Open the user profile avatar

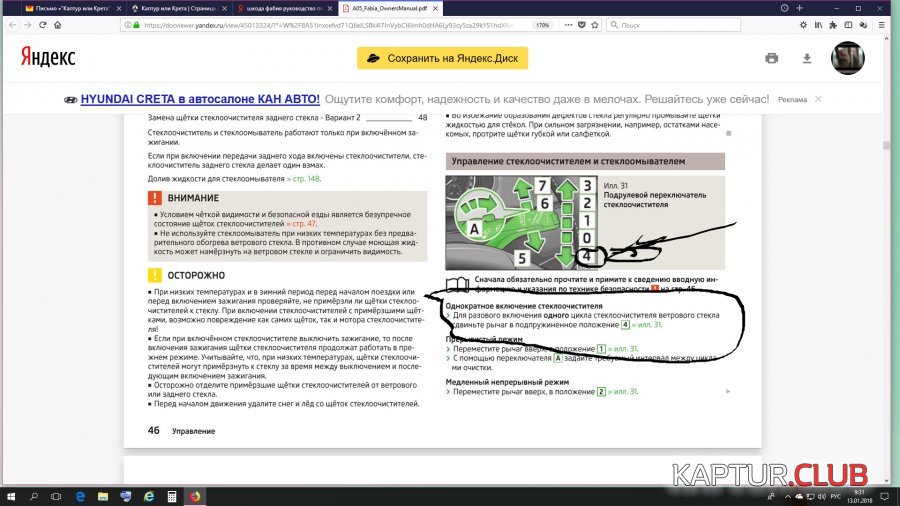pos(848,58)
